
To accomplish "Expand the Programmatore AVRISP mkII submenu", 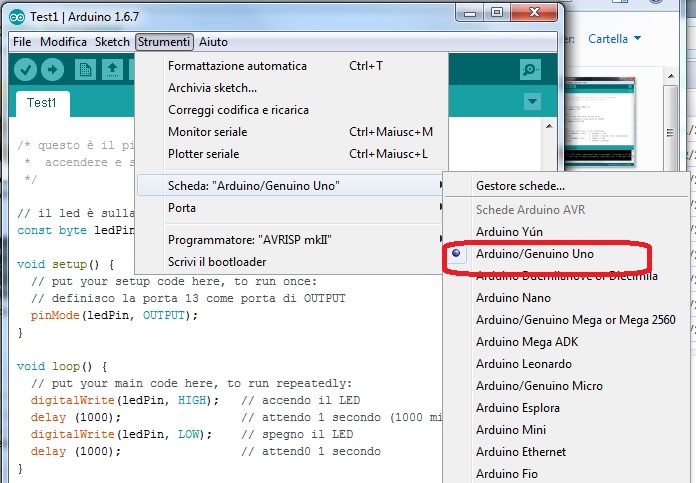I will (291, 240).
